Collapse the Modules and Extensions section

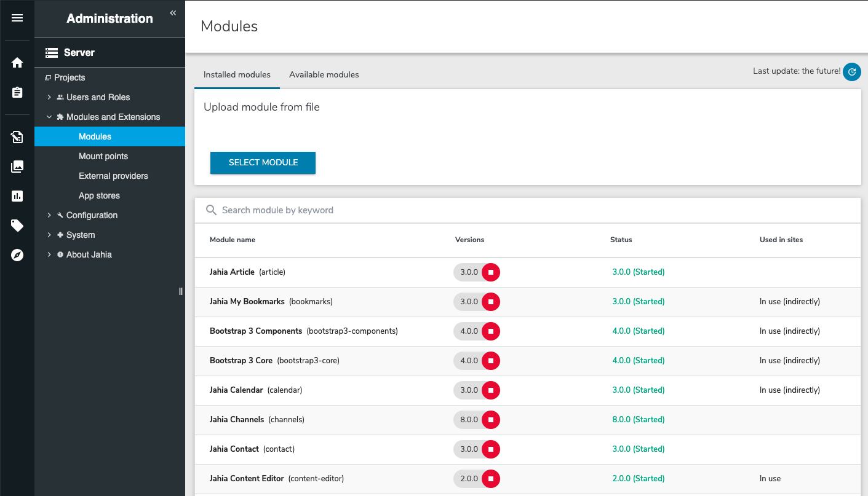coord(50,116)
